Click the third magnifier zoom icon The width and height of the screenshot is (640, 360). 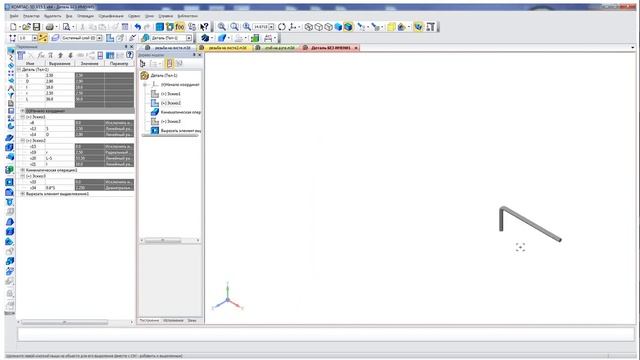pos(247,27)
